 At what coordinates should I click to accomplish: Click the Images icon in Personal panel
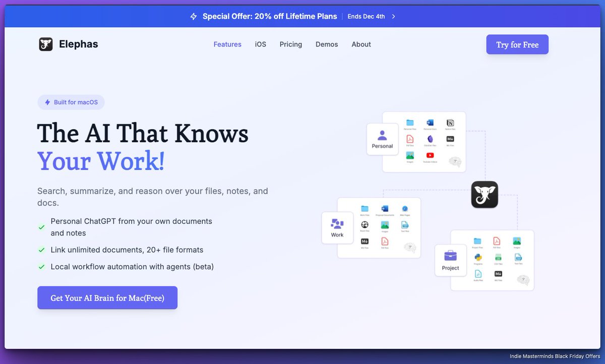410,155
